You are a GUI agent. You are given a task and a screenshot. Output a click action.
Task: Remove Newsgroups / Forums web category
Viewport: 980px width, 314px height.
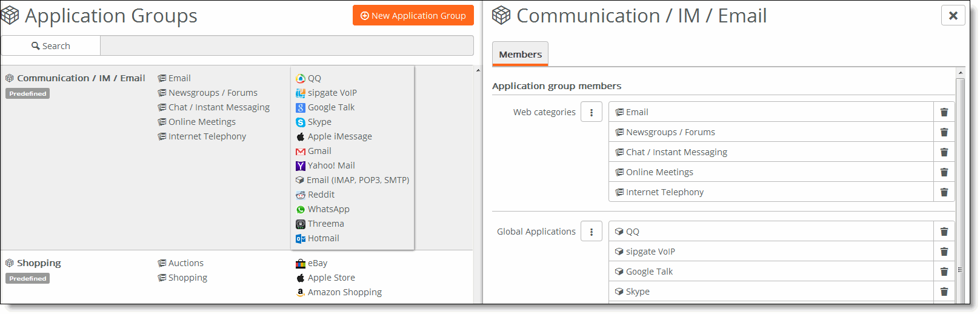tap(944, 132)
